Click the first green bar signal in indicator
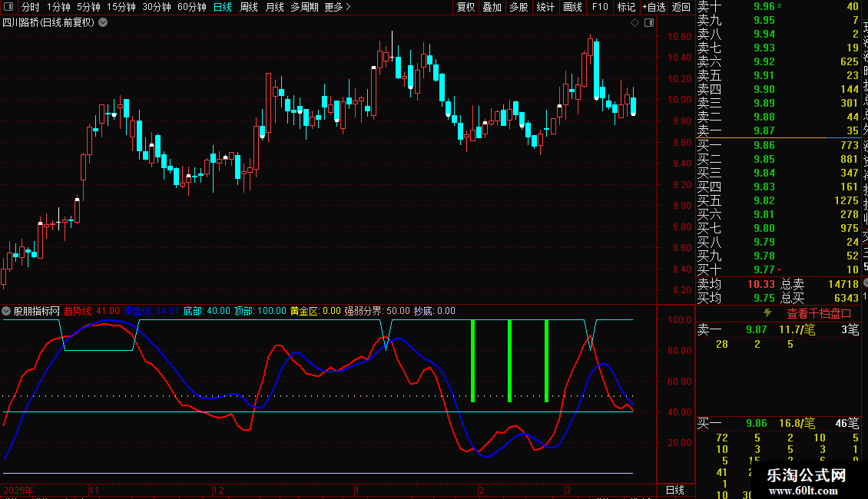 [x=472, y=361]
